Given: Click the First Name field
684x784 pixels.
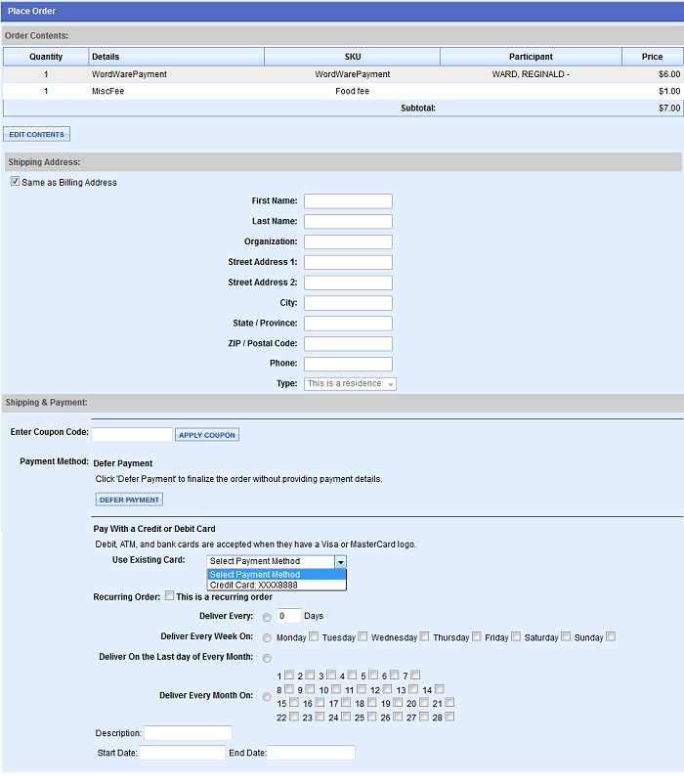Looking at the screenshot, I should [x=348, y=201].
